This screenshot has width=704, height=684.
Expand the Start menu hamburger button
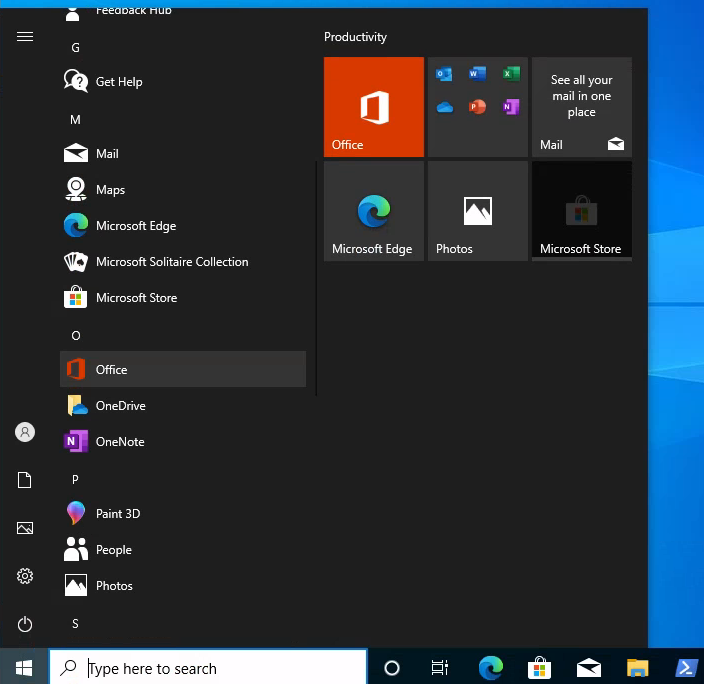tap(25, 36)
